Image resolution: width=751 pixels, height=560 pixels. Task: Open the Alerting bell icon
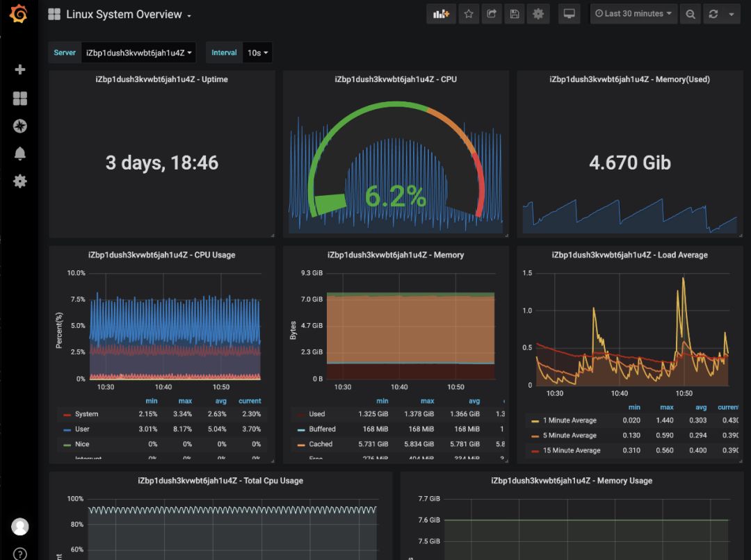[20, 154]
